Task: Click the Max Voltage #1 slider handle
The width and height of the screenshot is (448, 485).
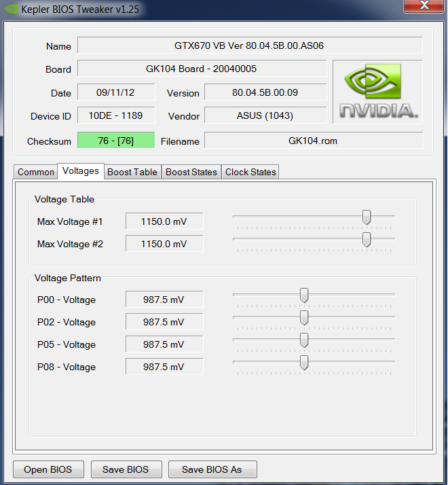Action: coord(367,217)
